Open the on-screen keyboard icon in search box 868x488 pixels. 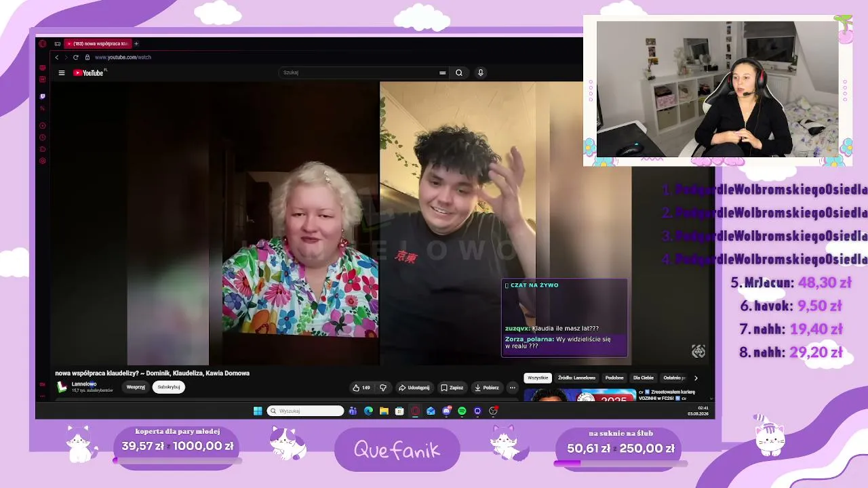(442, 73)
